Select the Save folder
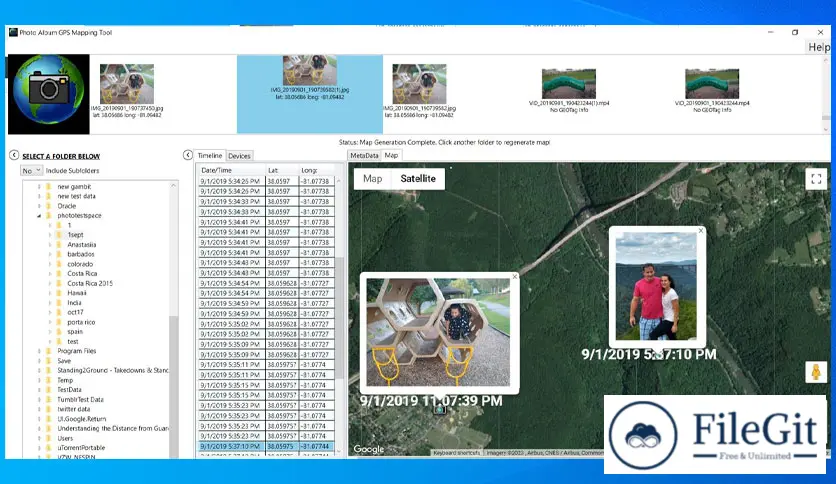836x484 pixels. [x=64, y=361]
